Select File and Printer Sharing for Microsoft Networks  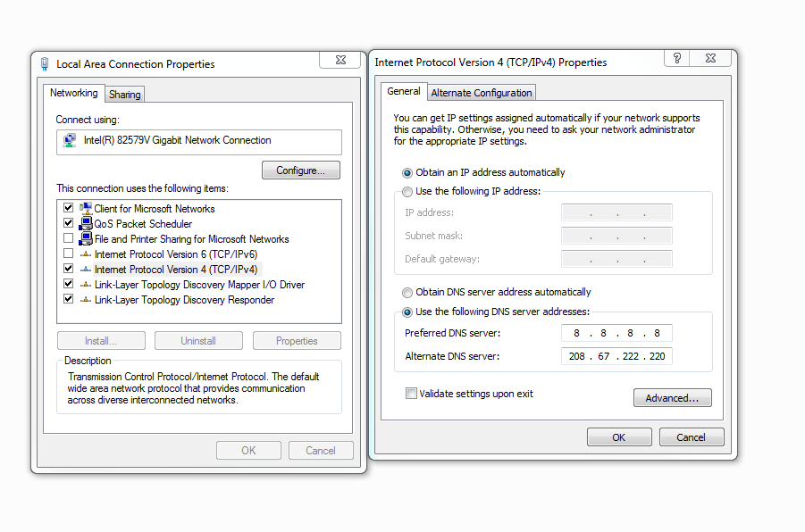(x=192, y=239)
